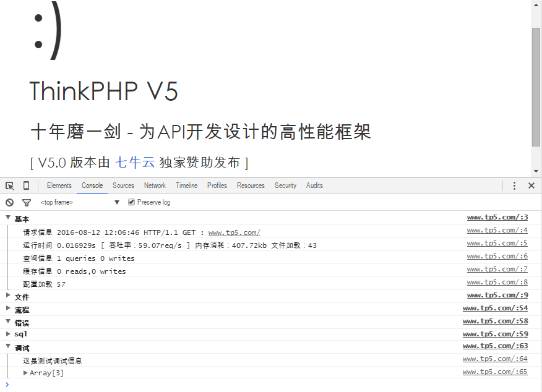Open the console filter funnel icon
Screen dimensions: 542x392
click(x=26, y=202)
